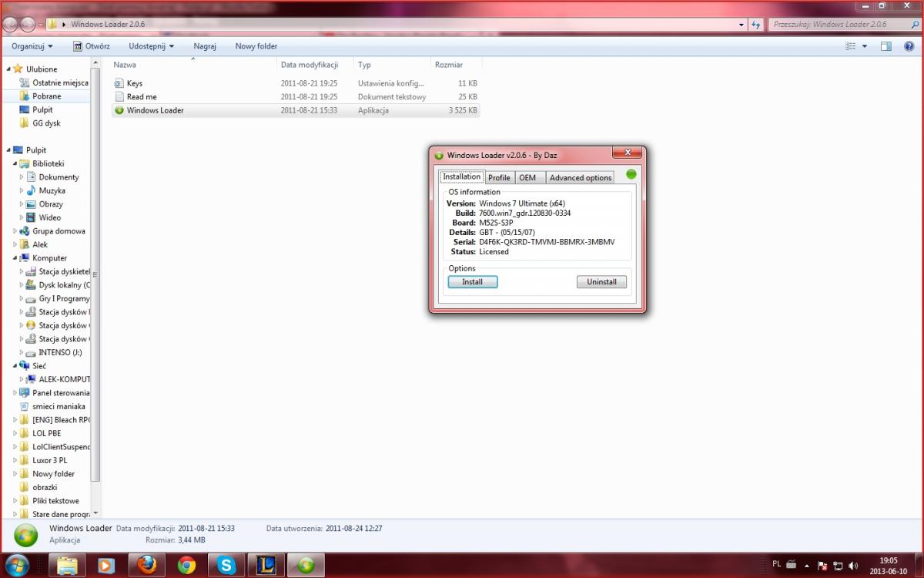Open Google Chrome from the taskbar
Screen dimensions: 924x578
pyautogui.click(x=186, y=566)
